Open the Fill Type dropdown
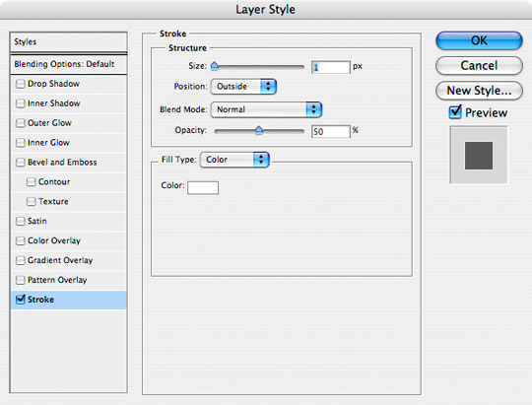The height and width of the screenshot is (405, 532). point(234,160)
